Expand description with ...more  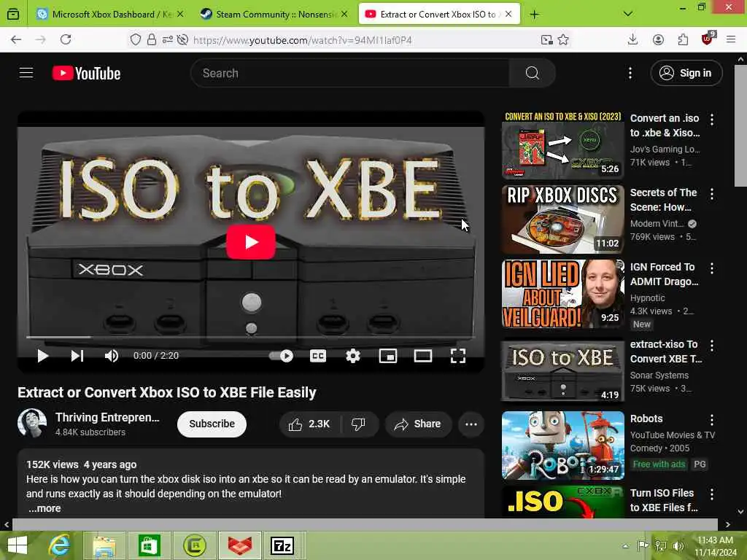pyautogui.click(x=44, y=508)
